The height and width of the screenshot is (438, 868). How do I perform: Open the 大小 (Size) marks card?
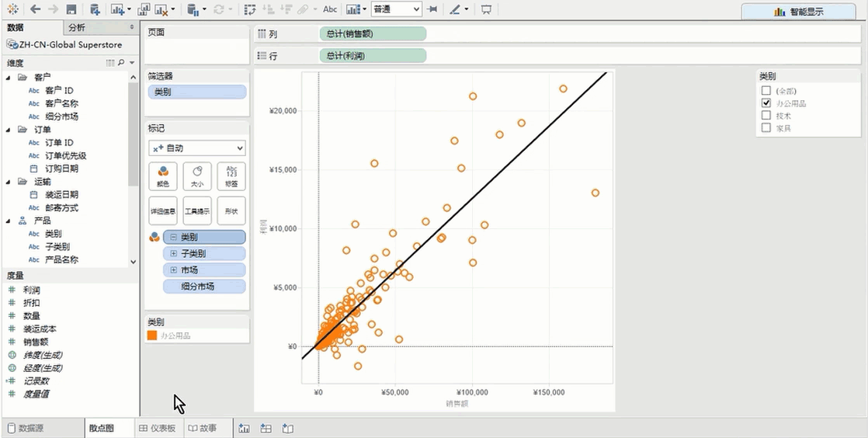coord(197,176)
